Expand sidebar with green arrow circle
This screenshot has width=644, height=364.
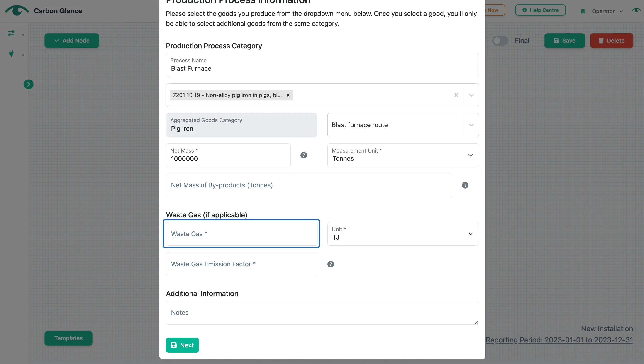pos(29,84)
